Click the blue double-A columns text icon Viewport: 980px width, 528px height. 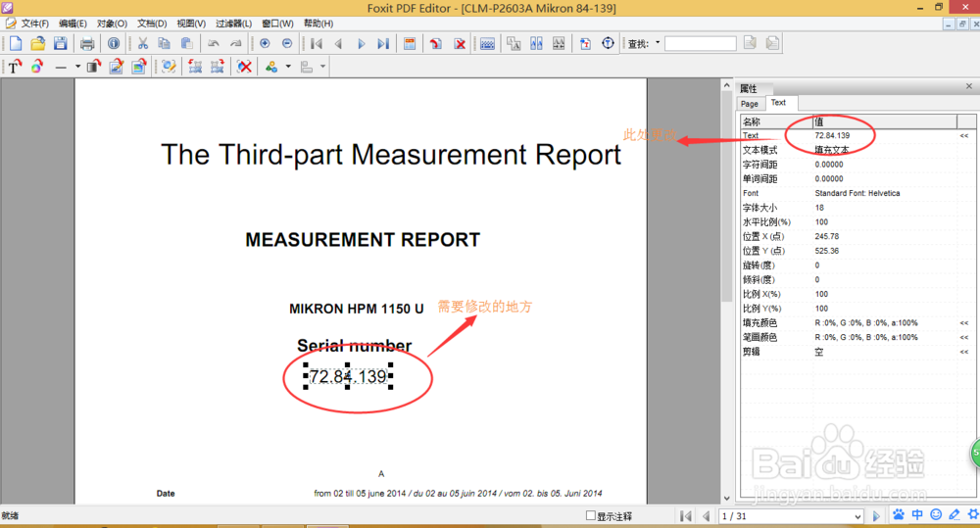tap(536, 44)
